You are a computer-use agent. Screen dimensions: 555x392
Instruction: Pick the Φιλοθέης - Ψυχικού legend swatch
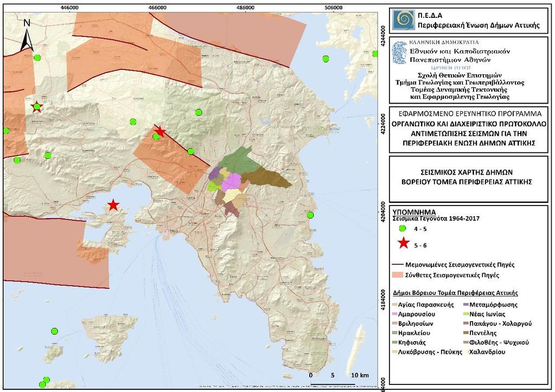(x=466, y=343)
